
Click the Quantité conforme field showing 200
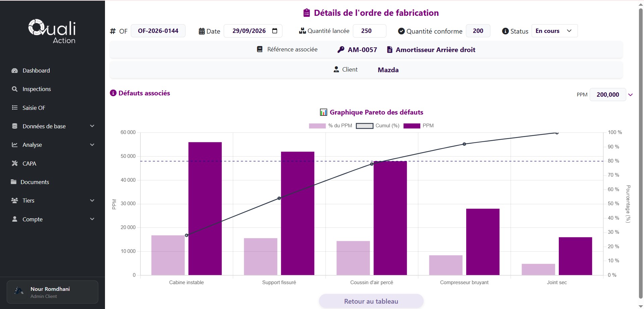coord(478,31)
